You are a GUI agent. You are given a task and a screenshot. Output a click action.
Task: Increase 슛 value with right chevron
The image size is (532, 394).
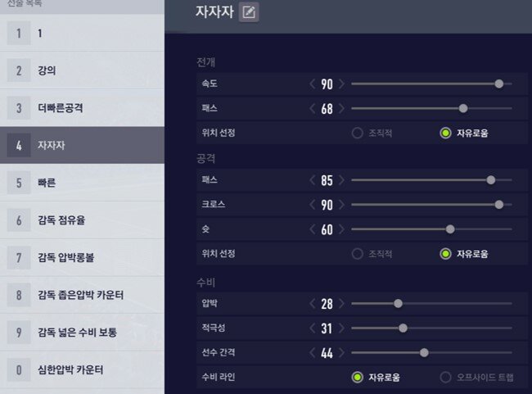(341, 229)
